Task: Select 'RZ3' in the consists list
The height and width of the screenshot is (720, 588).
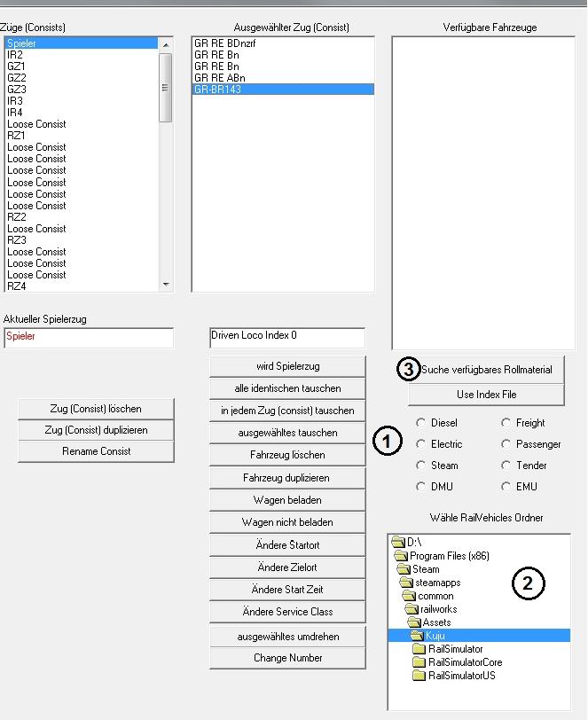Action: click(82, 240)
